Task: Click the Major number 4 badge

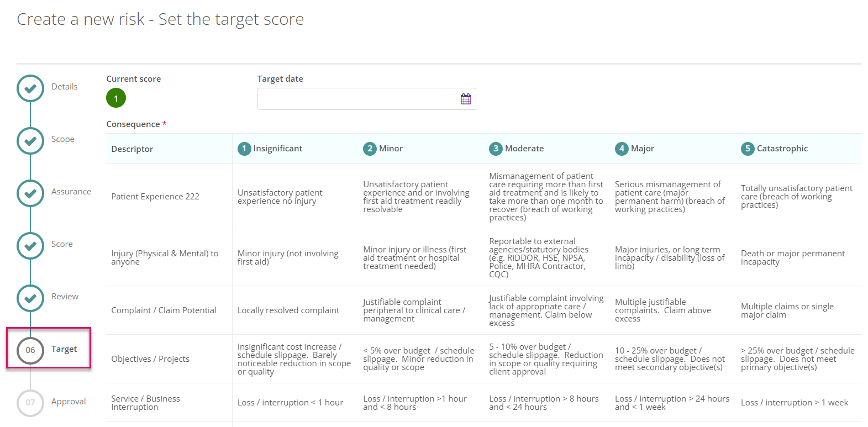Action: 622,149
